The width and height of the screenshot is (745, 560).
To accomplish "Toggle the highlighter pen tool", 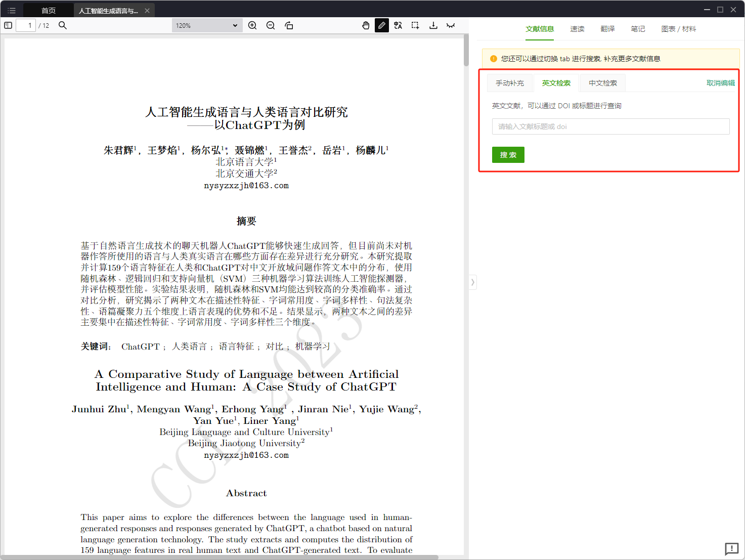I will 382,25.
